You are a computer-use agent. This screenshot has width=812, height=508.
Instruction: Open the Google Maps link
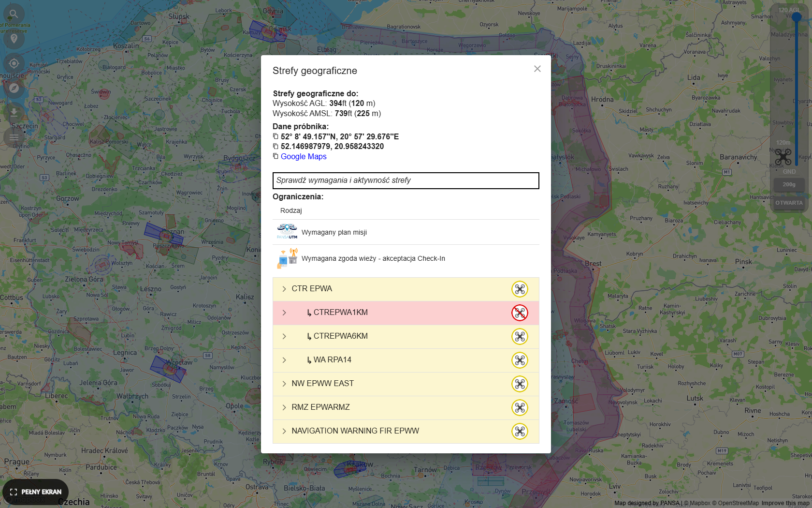304,156
